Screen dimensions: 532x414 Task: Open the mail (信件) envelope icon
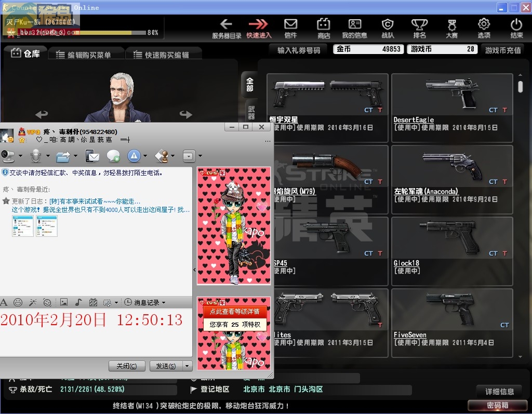click(290, 24)
